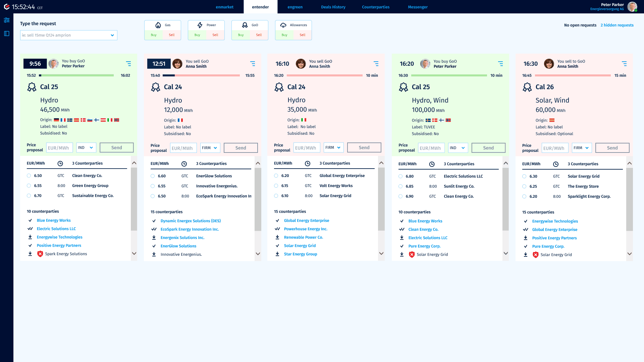Viewport: 644px width, 362px height.
Task: Switch to the Counterparties tab
Action: (x=376, y=7)
